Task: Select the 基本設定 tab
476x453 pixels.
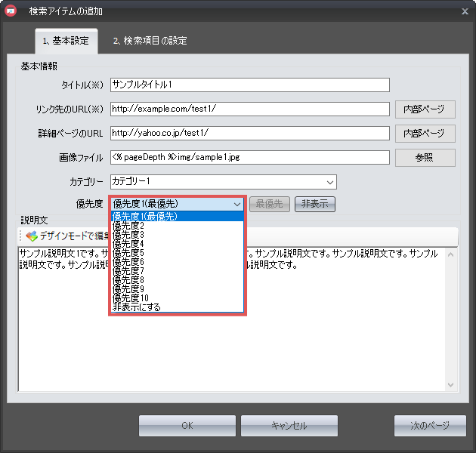Action: 66,40
